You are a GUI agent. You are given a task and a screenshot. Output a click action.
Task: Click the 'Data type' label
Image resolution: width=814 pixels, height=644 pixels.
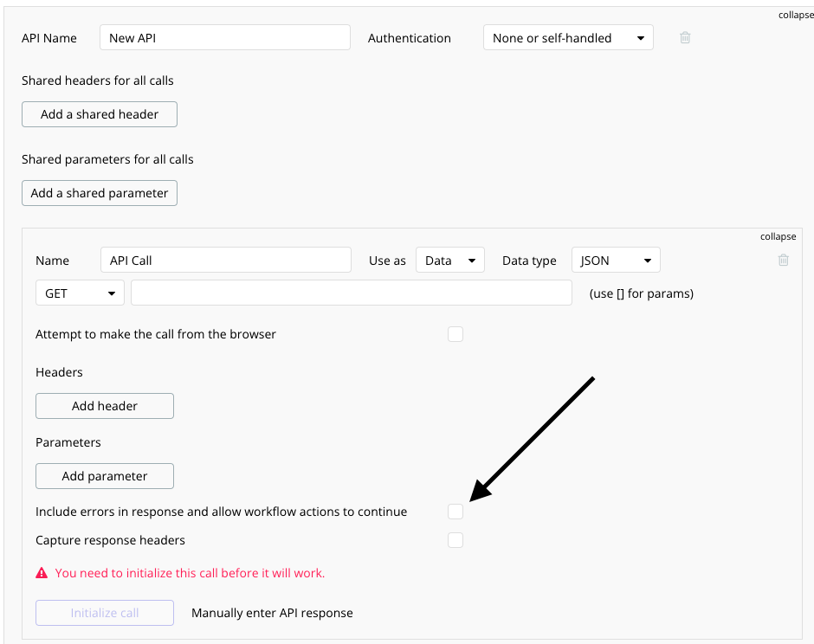tap(529, 261)
